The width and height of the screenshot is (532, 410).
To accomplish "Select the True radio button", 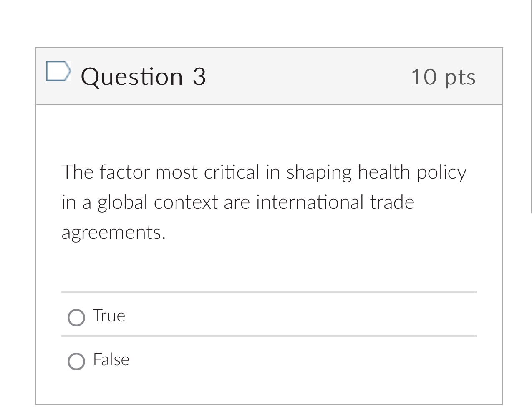I will click(76, 318).
